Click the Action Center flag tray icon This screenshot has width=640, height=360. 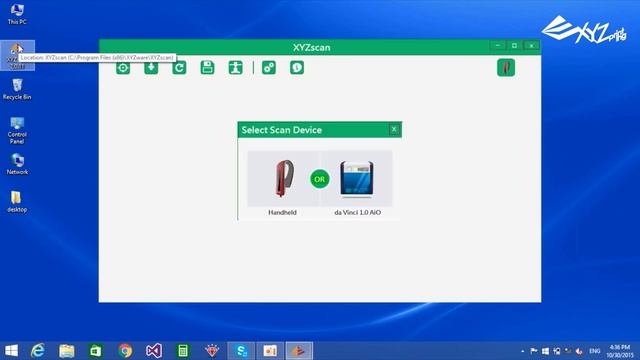(534, 351)
